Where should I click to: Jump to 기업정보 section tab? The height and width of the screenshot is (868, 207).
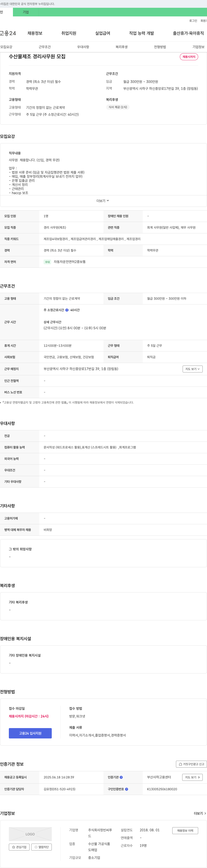(x=199, y=47)
